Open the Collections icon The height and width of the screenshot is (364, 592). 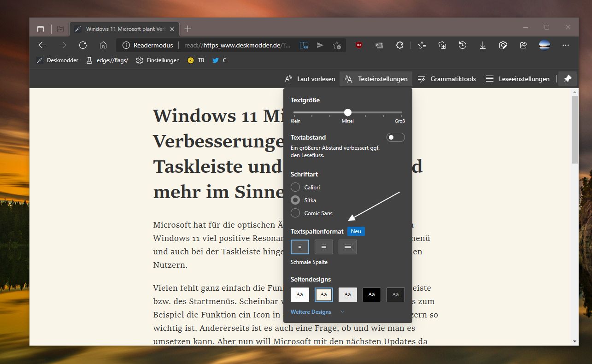pyautogui.click(x=442, y=45)
